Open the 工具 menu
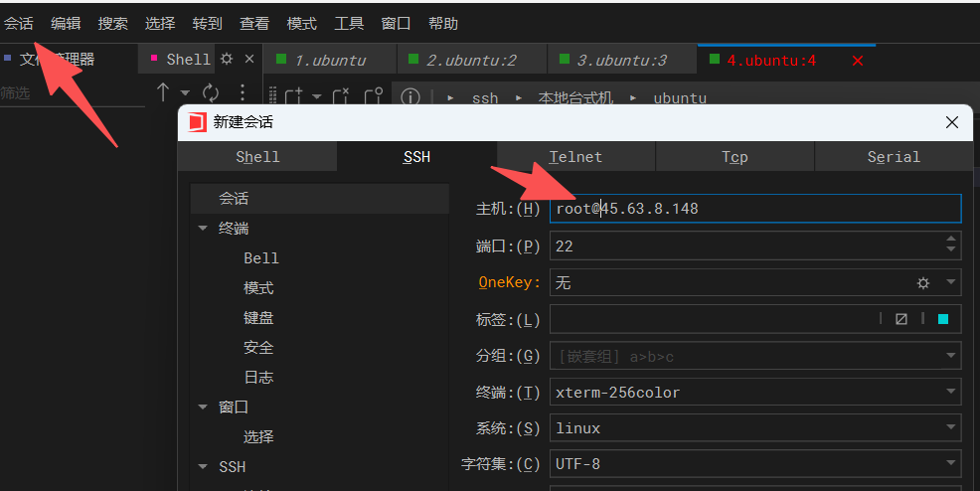Image resolution: width=980 pixels, height=491 pixels. click(x=349, y=24)
